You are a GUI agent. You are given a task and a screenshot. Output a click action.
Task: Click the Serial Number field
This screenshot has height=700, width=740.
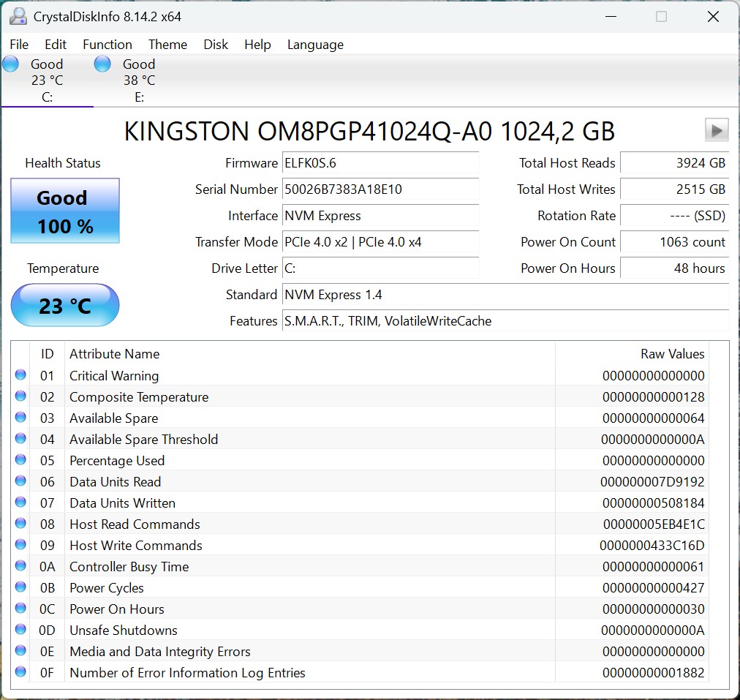pos(380,189)
